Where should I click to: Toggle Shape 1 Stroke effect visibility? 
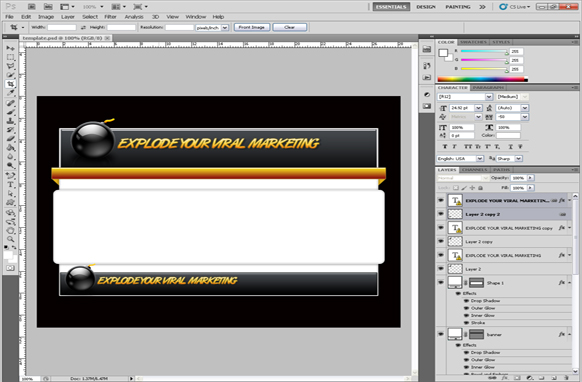[x=466, y=323]
